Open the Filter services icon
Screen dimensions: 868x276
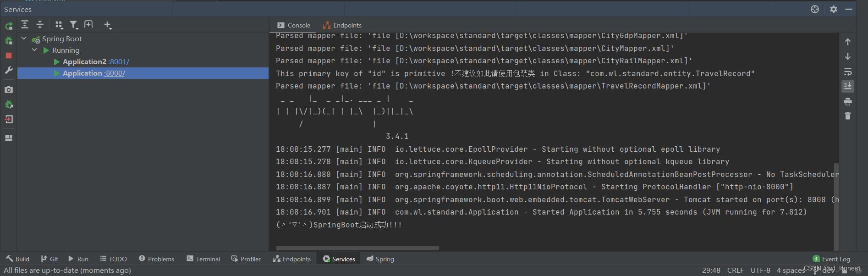click(73, 25)
